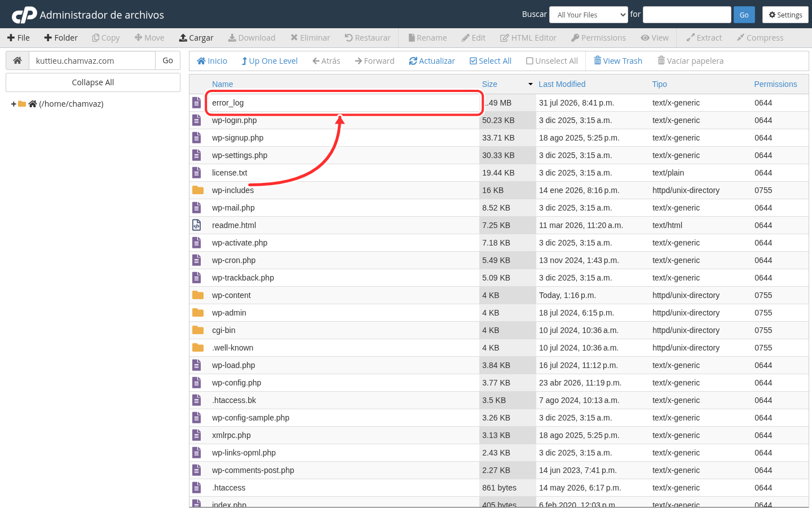Click the Rename toolbar button
The height and width of the screenshot is (508, 812).
point(427,38)
